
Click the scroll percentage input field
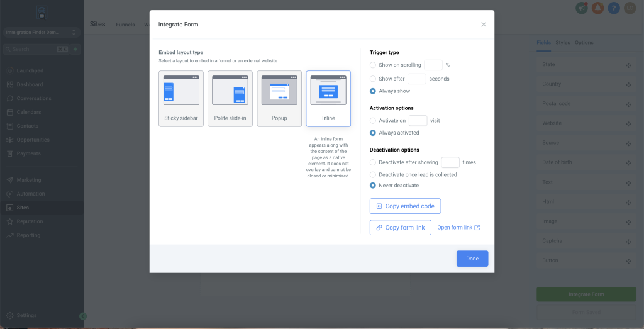click(433, 65)
